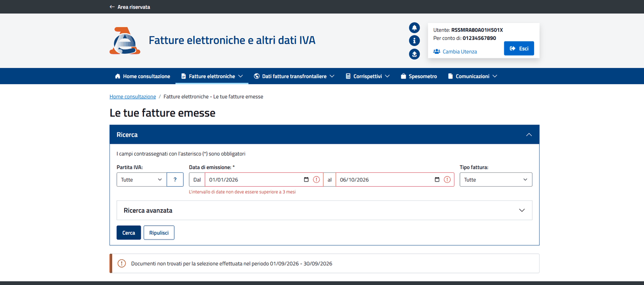Click the Fatture elettroniche e altri dati IVA title
Viewport: 644px width, 285px height.
tap(232, 40)
